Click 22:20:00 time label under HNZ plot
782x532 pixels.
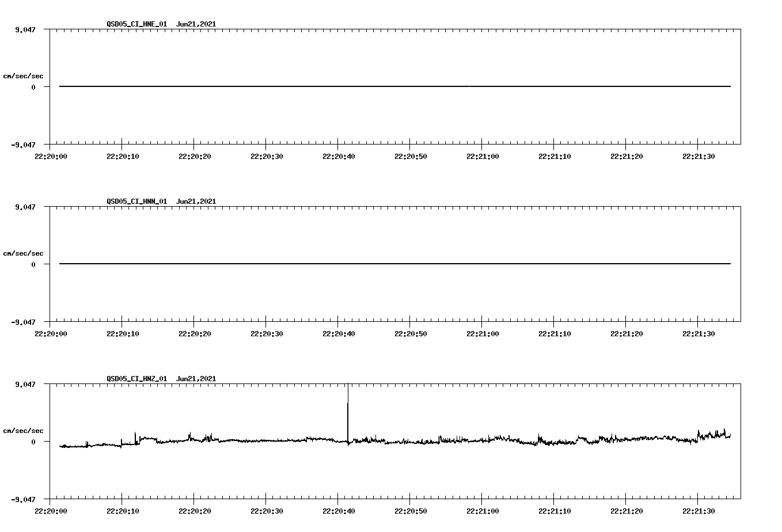coord(51,511)
